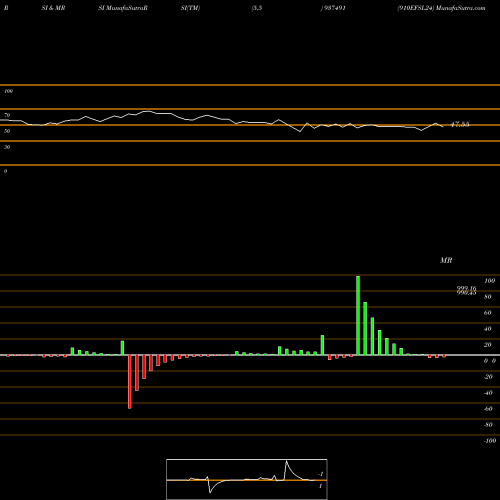This screenshot has width=500, height=500.
Task: Click the 'SI(TM)' header label
Action: [190, 8]
